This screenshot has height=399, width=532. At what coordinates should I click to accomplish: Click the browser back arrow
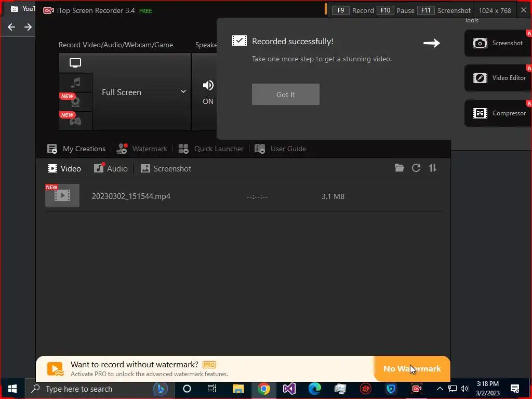click(x=11, y=27)
